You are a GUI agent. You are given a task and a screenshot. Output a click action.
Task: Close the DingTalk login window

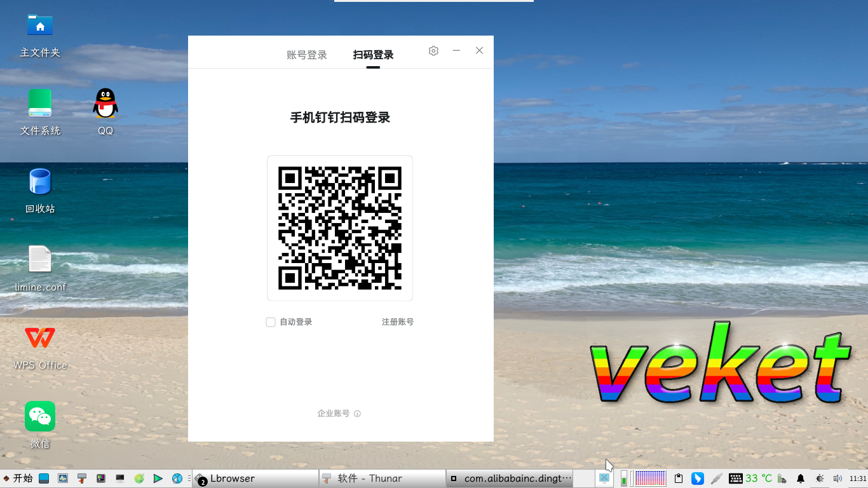coord(480,51)
